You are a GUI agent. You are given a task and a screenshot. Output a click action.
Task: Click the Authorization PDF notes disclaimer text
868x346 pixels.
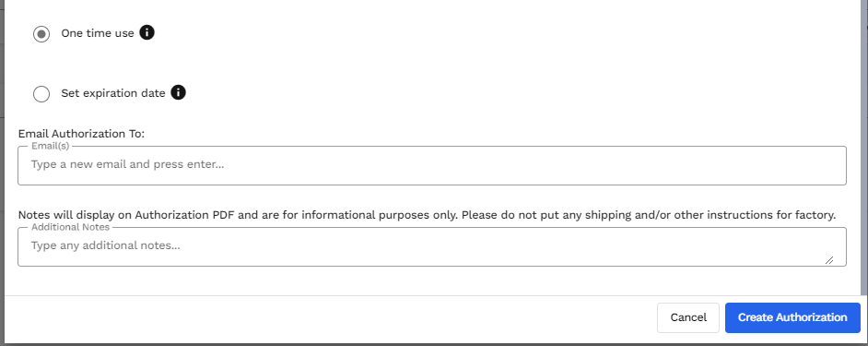427,215
